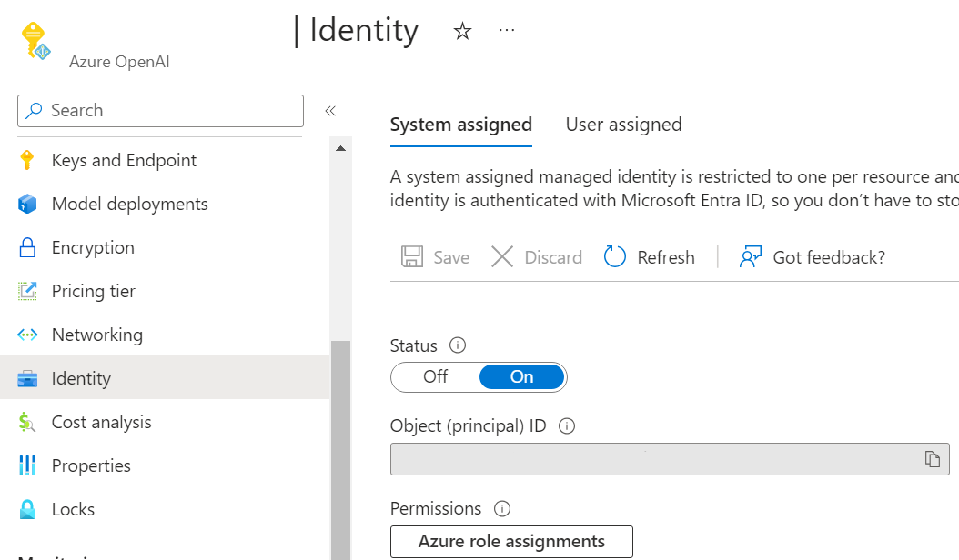The image size is (959, 560).
Task: Click the favorite star icon
Action: [x=462, y=32]
